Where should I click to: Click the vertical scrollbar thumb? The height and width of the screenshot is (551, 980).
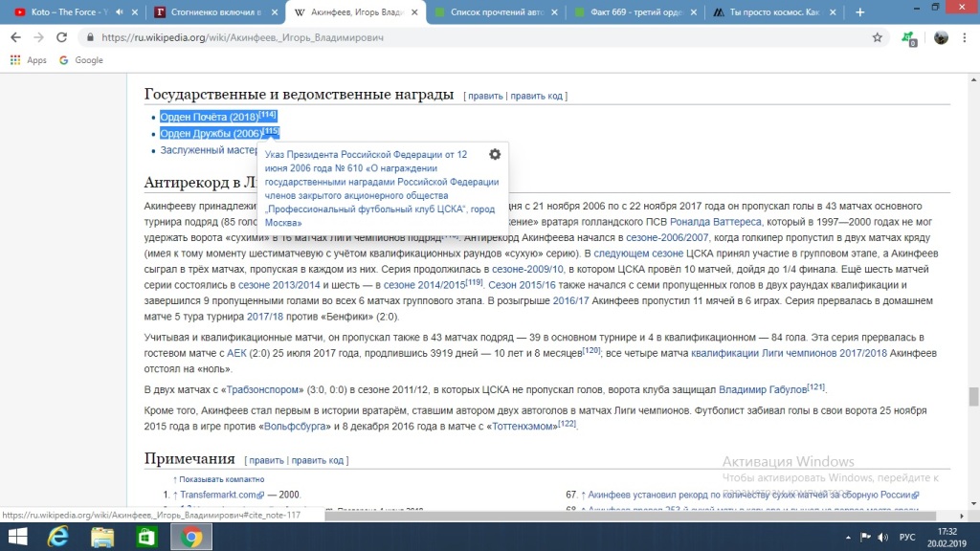[973, 397]
